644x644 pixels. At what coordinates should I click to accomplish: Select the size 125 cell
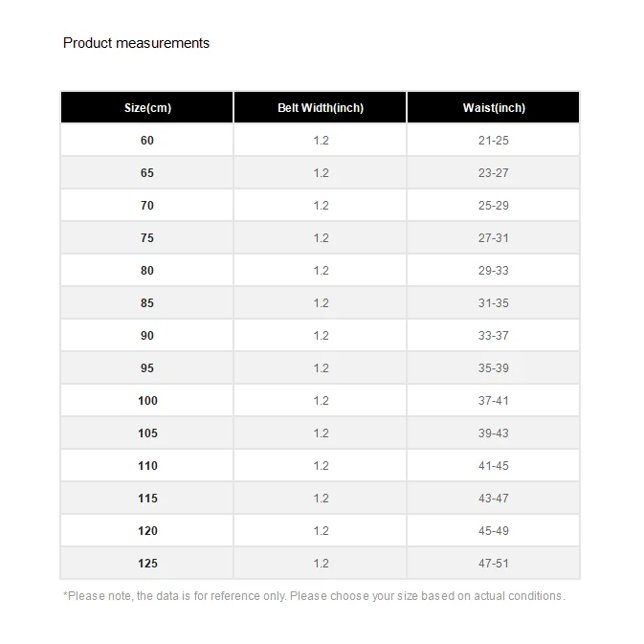(x=147, y=563)
